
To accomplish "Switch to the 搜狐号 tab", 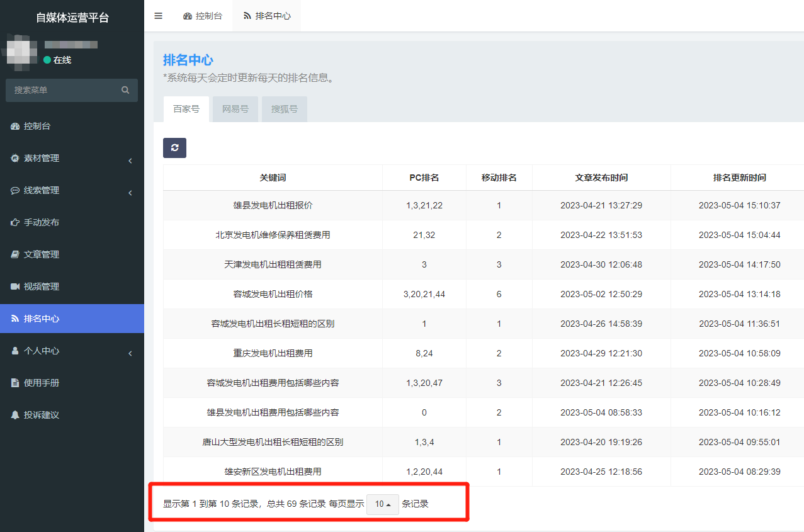I will click(284, 109).
